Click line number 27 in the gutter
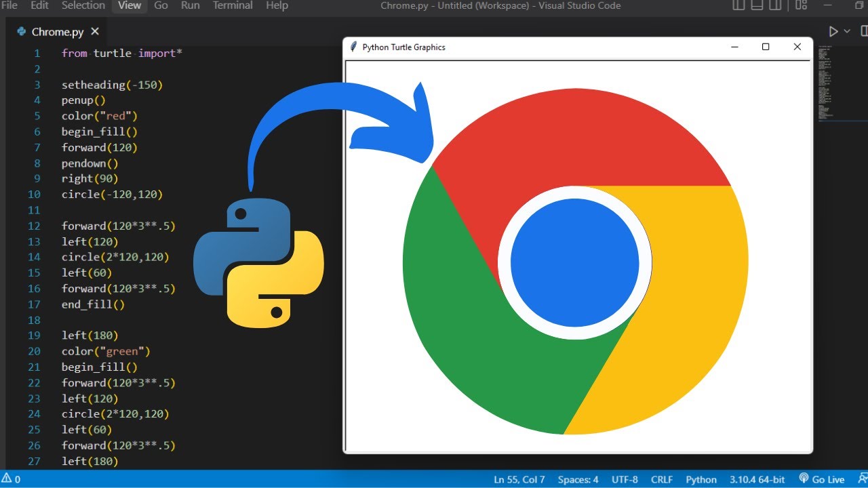868x488 pixels. point(34,461)
